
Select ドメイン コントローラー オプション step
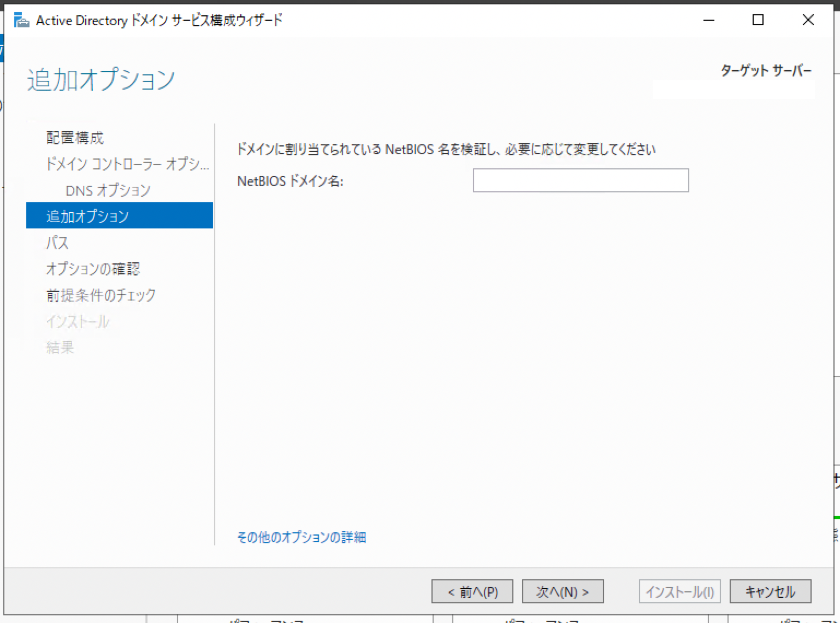tap(127, 164)
